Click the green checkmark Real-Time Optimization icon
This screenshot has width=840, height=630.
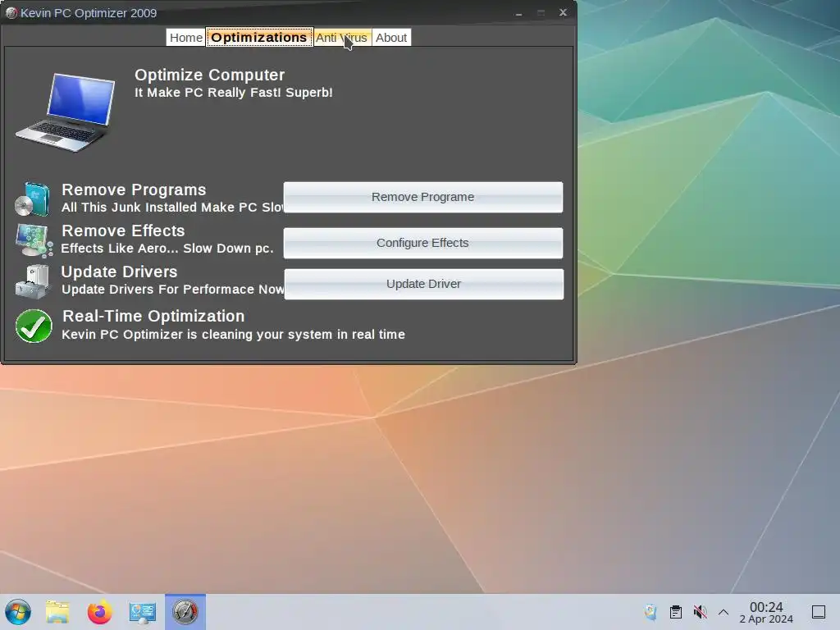pyautogui.click(x=34, y=326)
